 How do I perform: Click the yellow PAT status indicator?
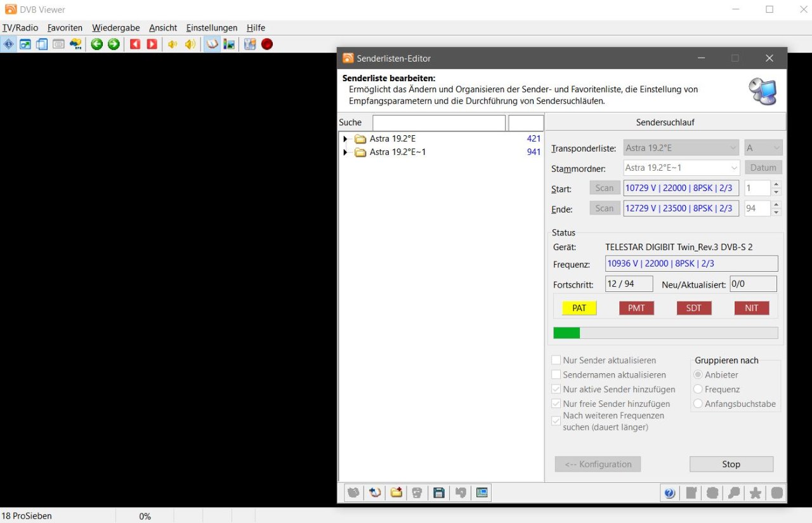pos(579,308)
